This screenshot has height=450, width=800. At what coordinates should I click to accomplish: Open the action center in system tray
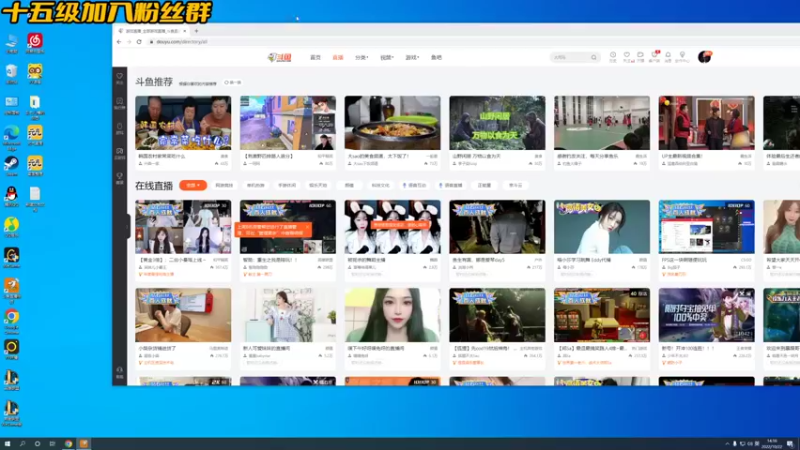tap(790, 444)
